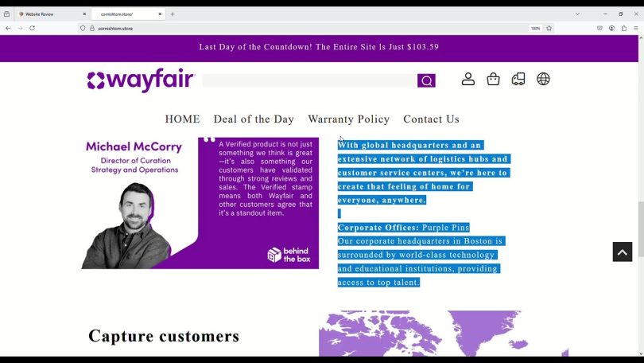644x363 pixels.
Task: Click the Michael McCorry banner image
Action: pos(200,203)
